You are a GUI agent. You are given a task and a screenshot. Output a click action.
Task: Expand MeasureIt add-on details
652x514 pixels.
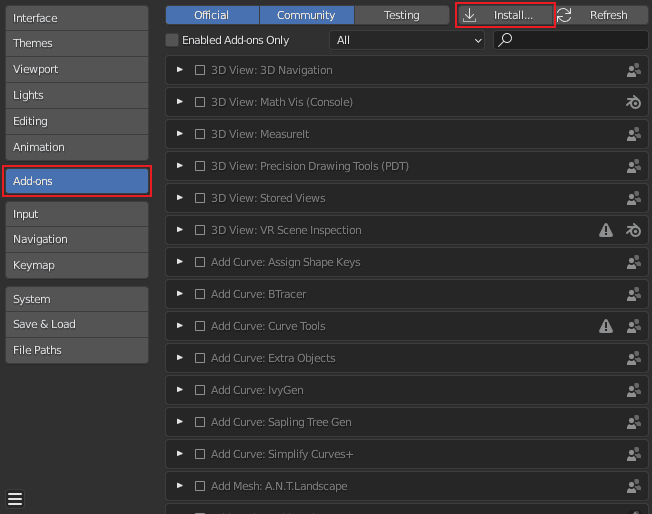pos(180,133)
